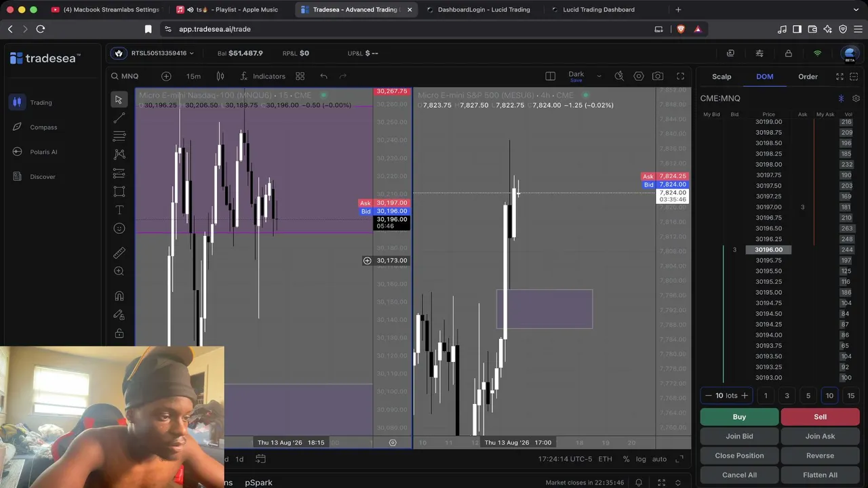
Task: Open the horizontal lines (Fibonacci) tool
Action: click(119, 136)
